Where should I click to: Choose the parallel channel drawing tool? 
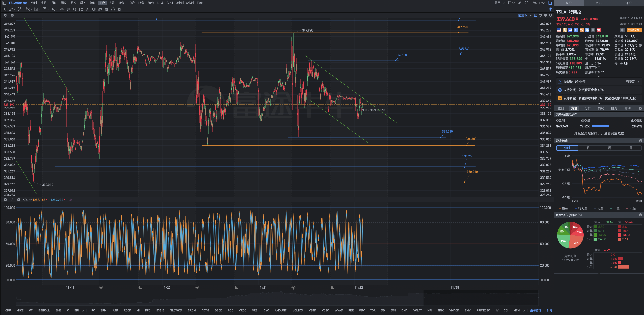[19, 9]
